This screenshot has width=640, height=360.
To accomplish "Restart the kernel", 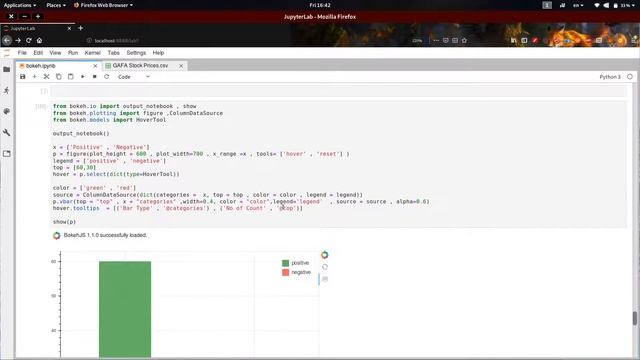I will (107, 77).
